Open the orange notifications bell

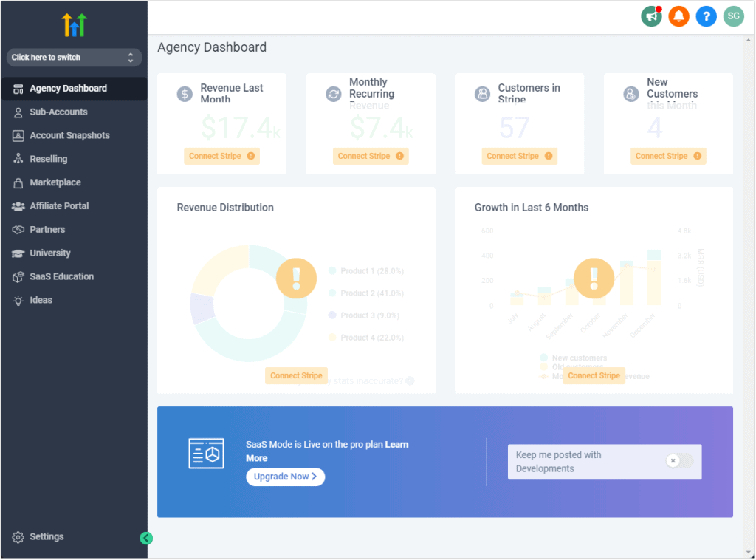(678, 16)
